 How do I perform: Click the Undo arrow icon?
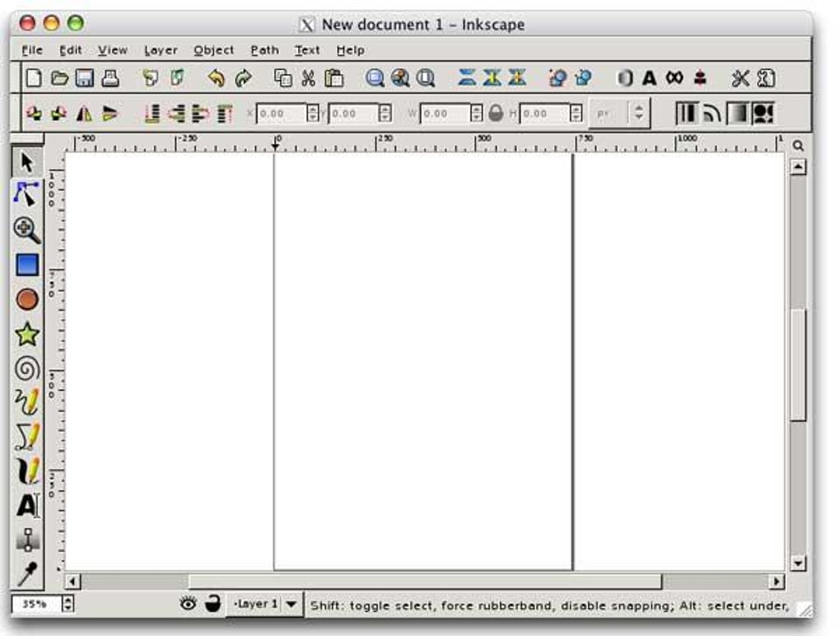click(x=216, y=78)
